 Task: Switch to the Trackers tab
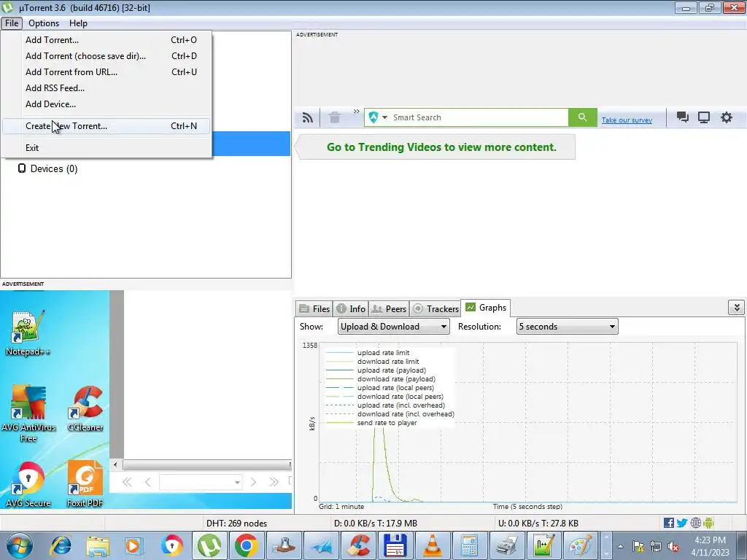tap(435, 308)
